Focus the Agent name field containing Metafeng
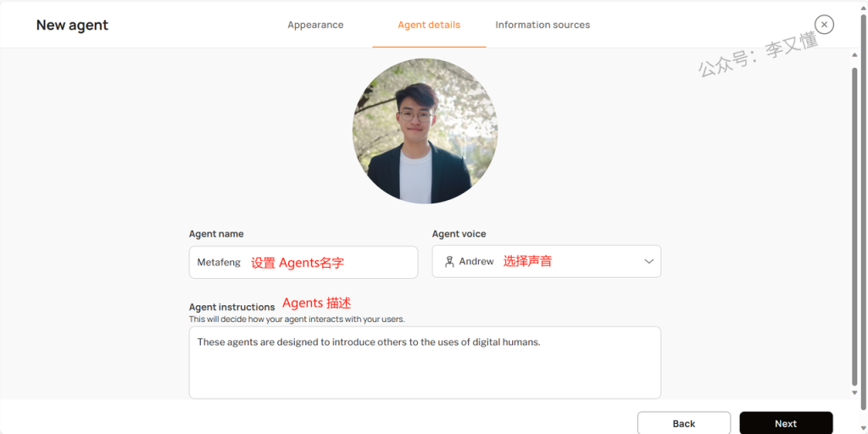868x434 pixels. click(x=303, y=263)
